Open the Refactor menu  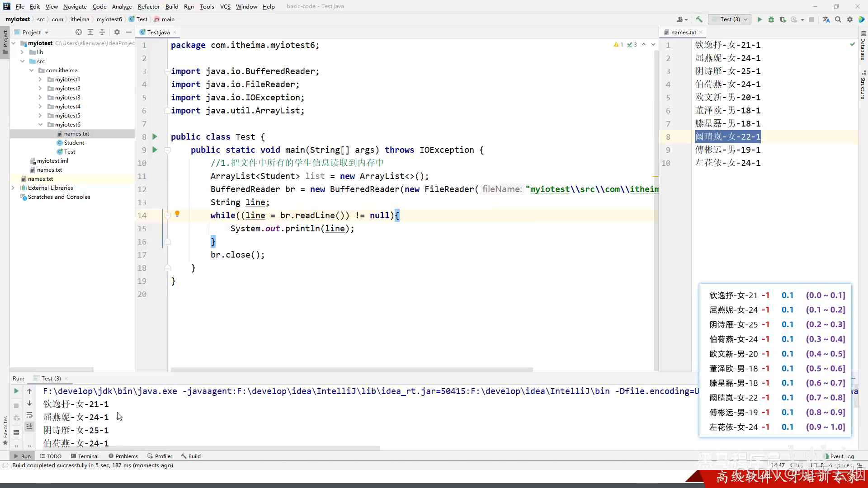[x=149, y=6]
